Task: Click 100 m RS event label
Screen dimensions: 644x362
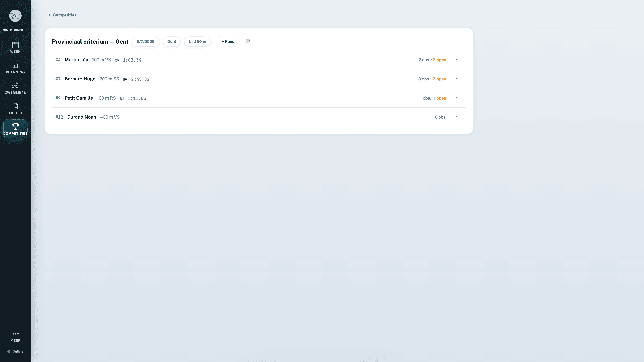Action: (106, 98)
